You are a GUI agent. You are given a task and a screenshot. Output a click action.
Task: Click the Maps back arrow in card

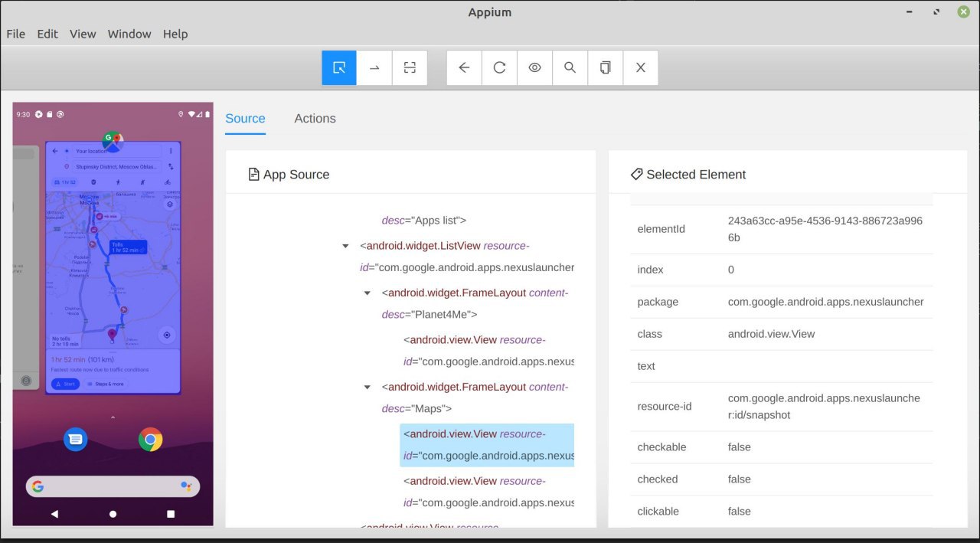click(55, 151)
